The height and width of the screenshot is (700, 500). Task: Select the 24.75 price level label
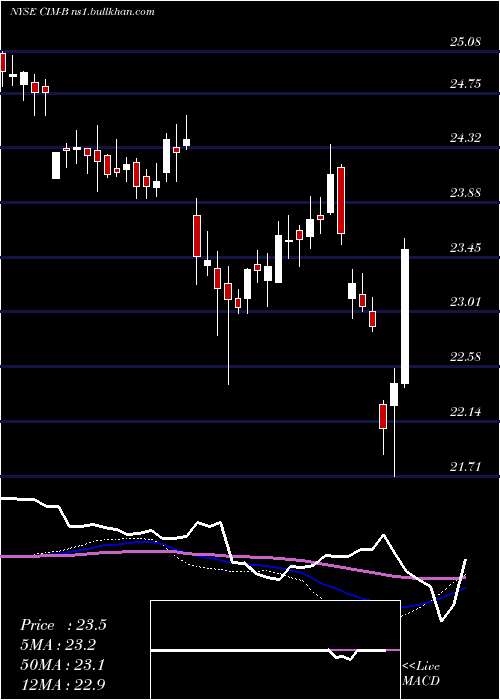(x=465, y=84)
